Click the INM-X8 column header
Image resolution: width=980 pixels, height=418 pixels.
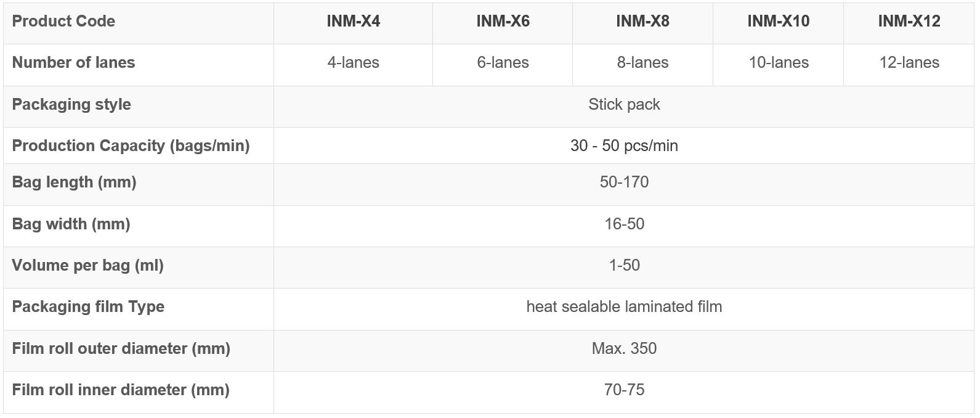642,22
